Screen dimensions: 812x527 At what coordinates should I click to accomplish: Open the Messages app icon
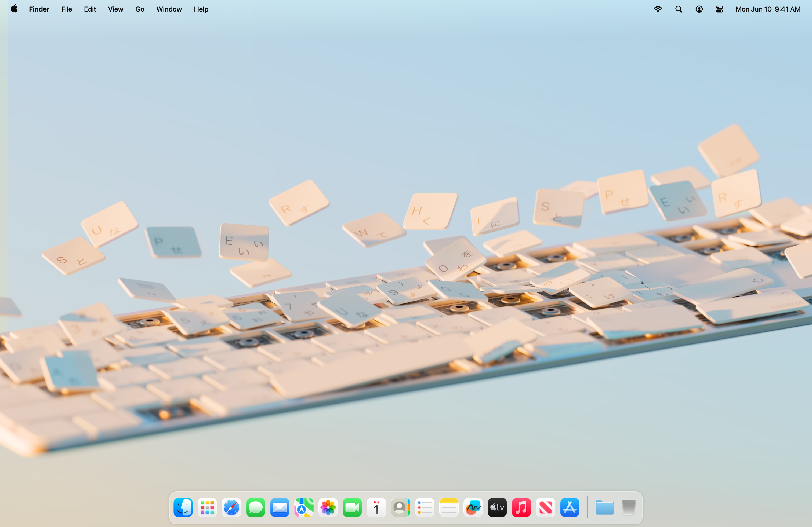tap(256, 508)
